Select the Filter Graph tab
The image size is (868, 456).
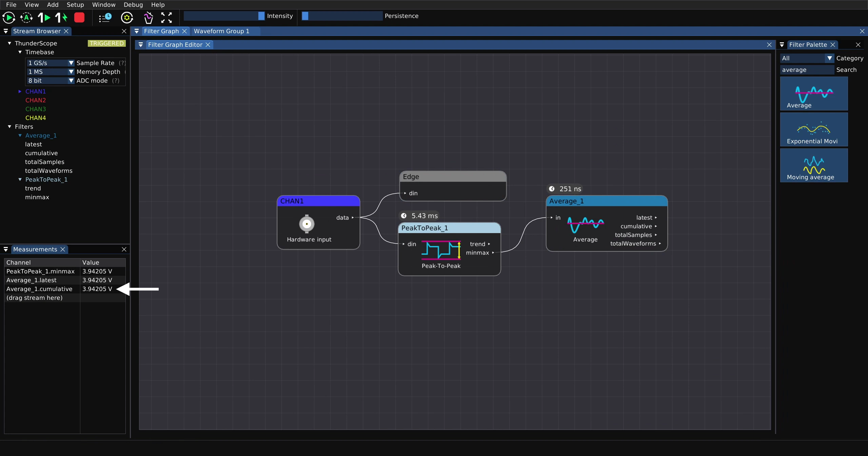click(x=161, y=31)
